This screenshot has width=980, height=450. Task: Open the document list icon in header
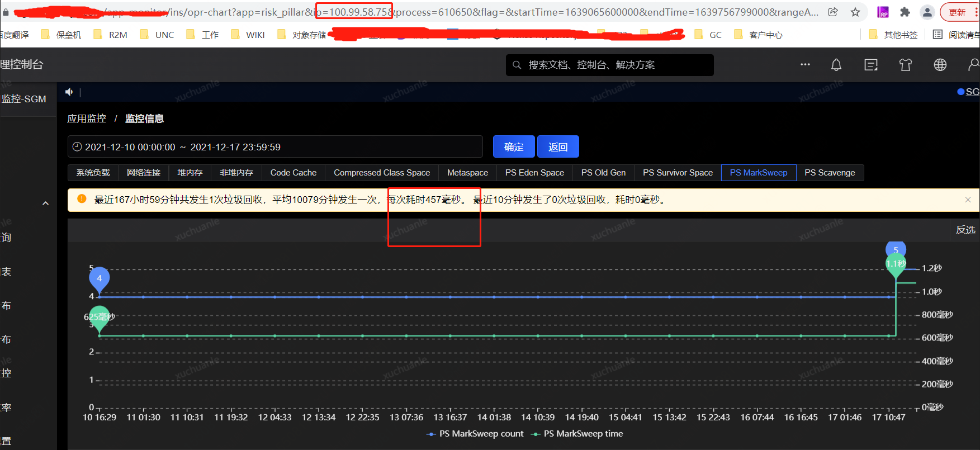coord(871,65)
